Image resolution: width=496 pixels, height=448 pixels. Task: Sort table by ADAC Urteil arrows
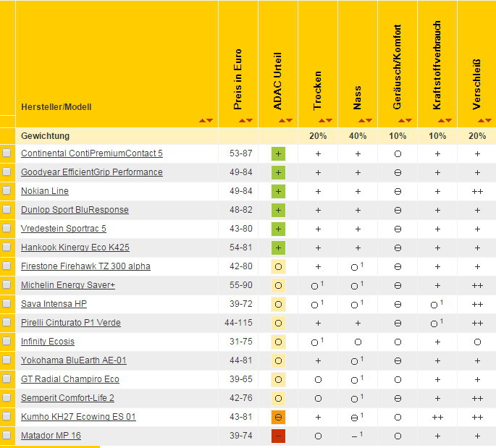click(286, 121)
